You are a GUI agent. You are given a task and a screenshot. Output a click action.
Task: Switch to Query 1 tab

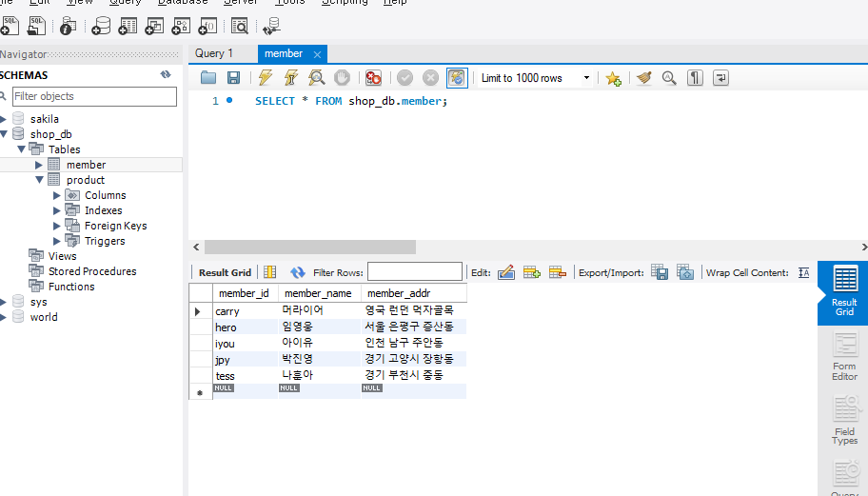pyautogui.click(x=214, y=53)
